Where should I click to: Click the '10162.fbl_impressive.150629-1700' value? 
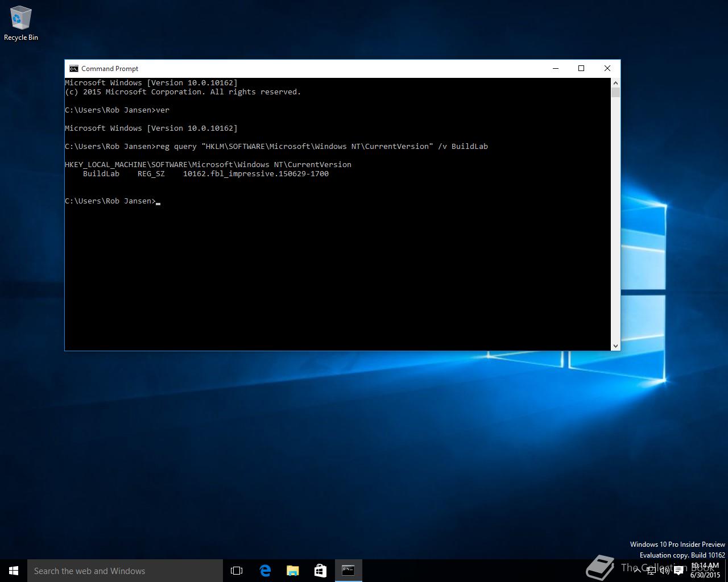pyautogui.click(x=256, y=173)
